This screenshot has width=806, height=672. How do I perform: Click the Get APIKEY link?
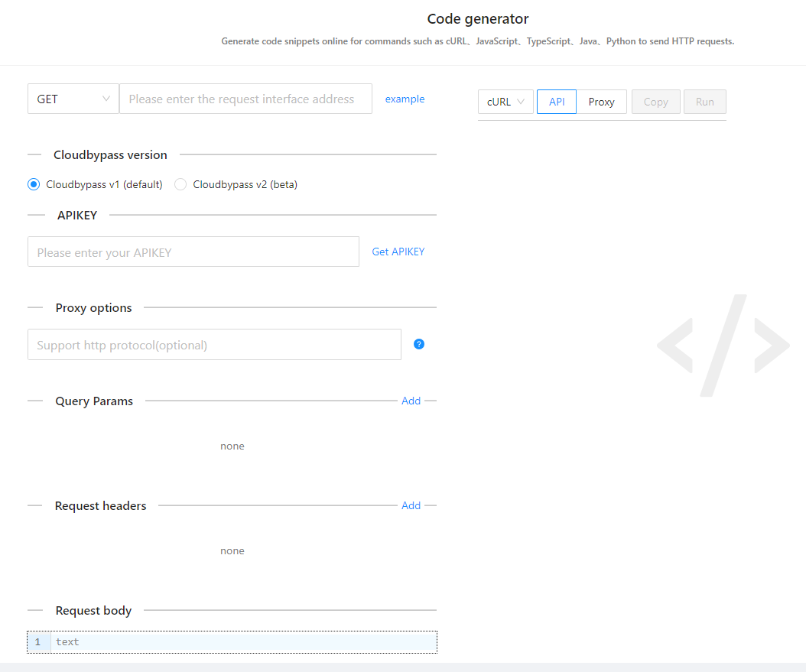[x=398, y=252]
